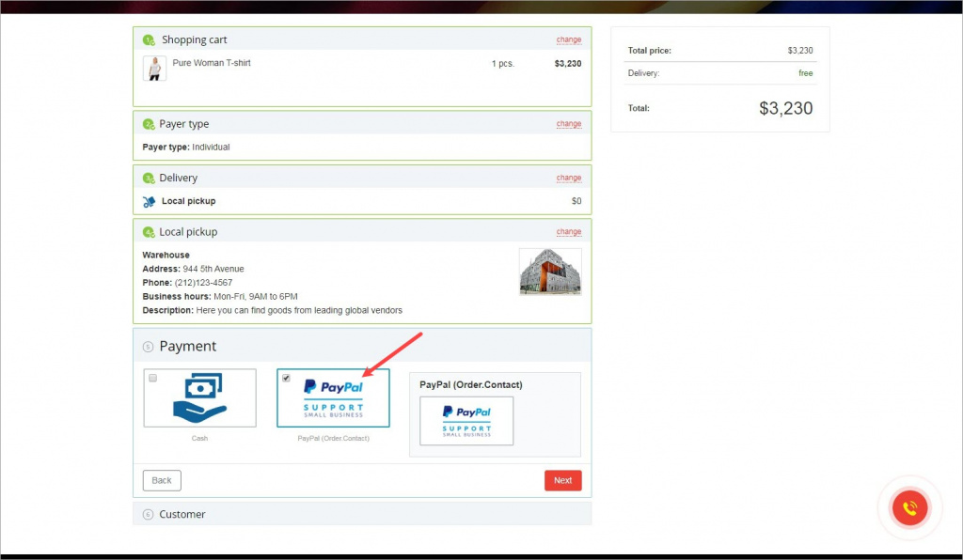Click the Delivery step three icon
This screenshot has width=963, height=560.
[x=149, y=178]
